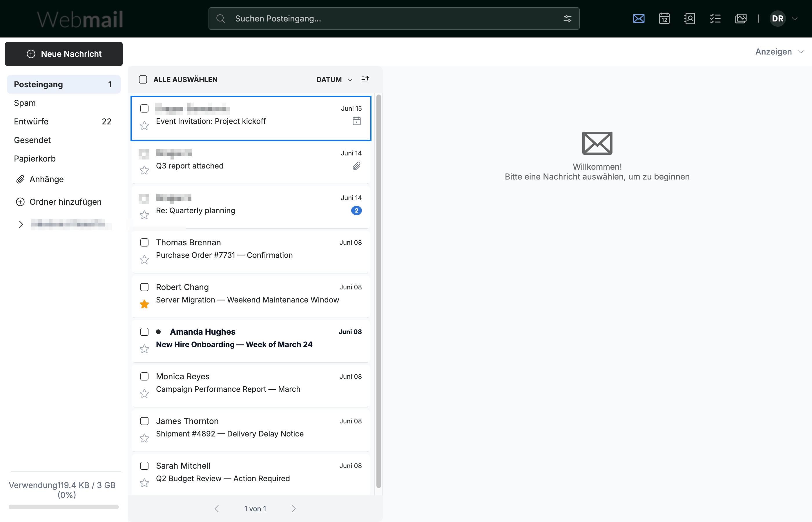812x522 pixels.
Task: Star the Campaign Performance Report email
Action: pos(144,394)
